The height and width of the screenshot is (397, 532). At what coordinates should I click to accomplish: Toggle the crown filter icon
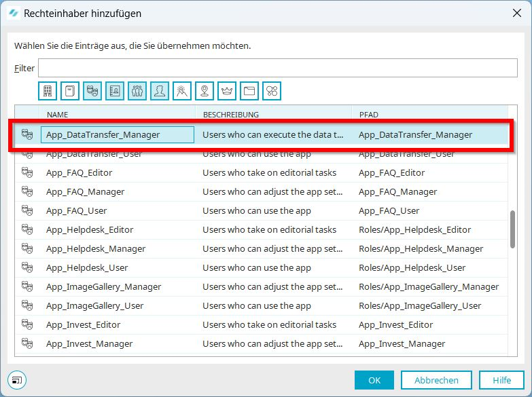pyautogui.click(x=227, y=91)
